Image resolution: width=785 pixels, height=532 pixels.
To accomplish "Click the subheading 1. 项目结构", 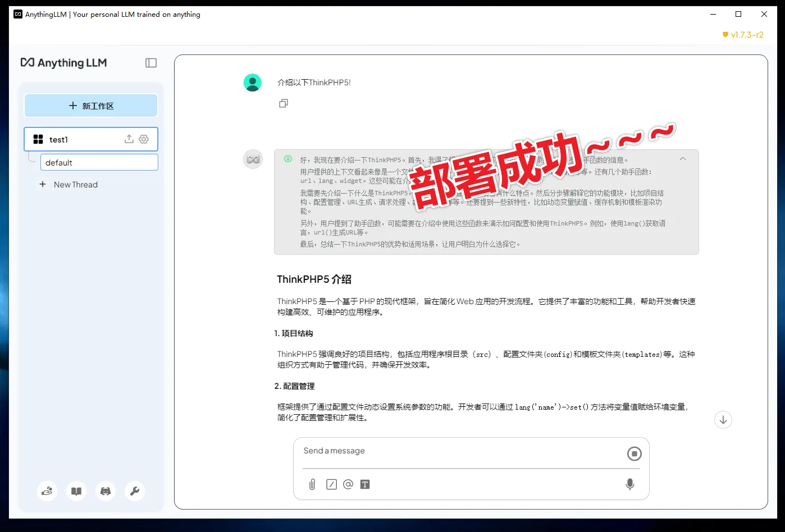I will pyautogui.click(x=294, y=333).
